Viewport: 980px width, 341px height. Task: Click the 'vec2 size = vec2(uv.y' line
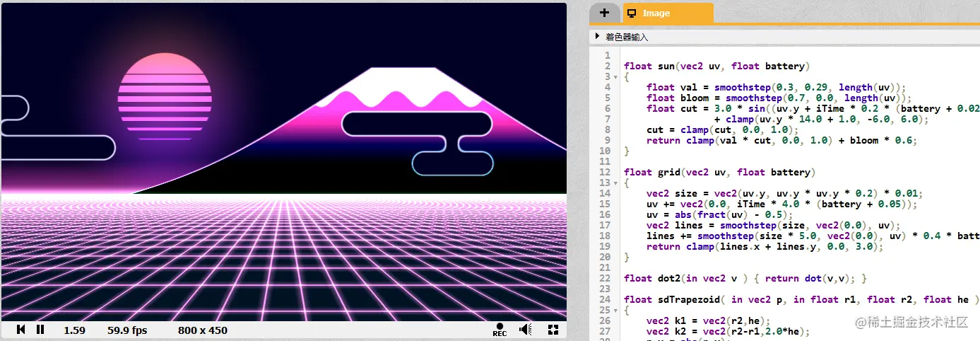(x=784, y=194)
